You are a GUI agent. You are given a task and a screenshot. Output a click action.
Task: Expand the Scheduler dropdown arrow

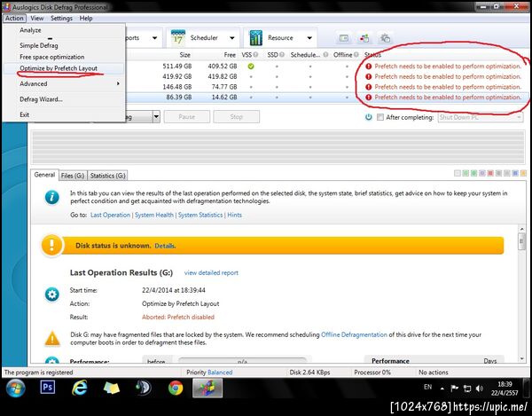click(232, 37)
